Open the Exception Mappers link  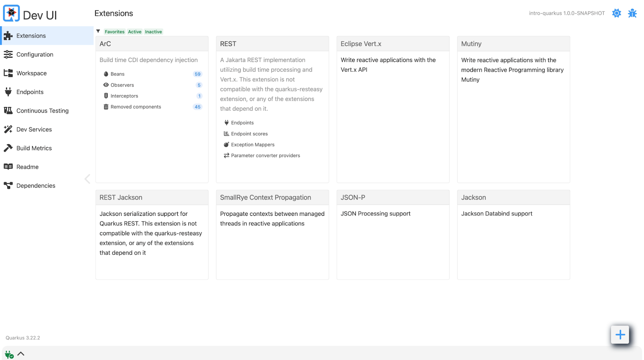click(x=253, y=145)
